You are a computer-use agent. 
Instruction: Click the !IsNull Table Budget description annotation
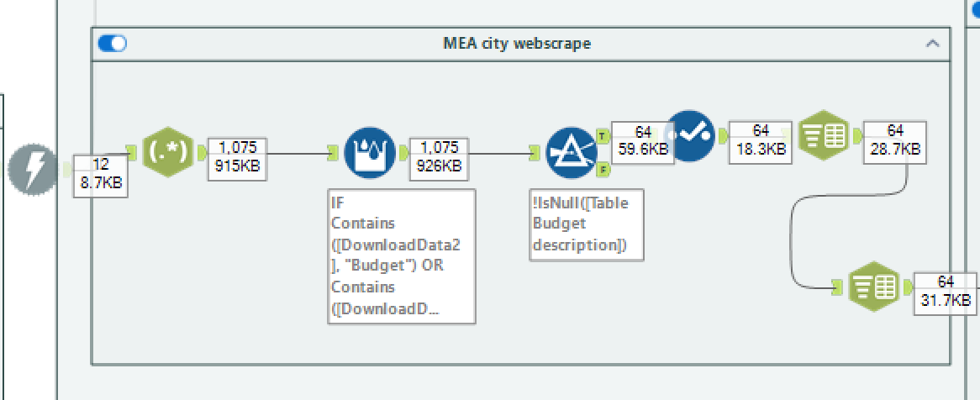click(587, 224)
